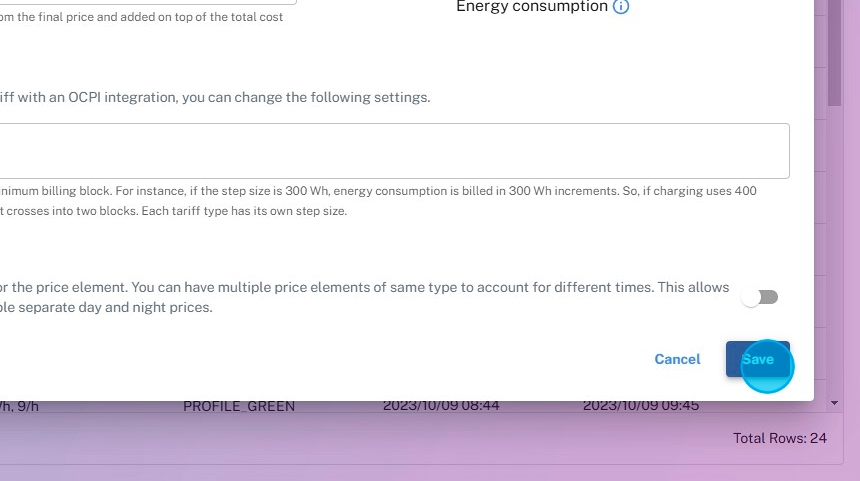Cancel the tariff dialog
This screenshot has height=481, width=860.
(x=677, y=359)
